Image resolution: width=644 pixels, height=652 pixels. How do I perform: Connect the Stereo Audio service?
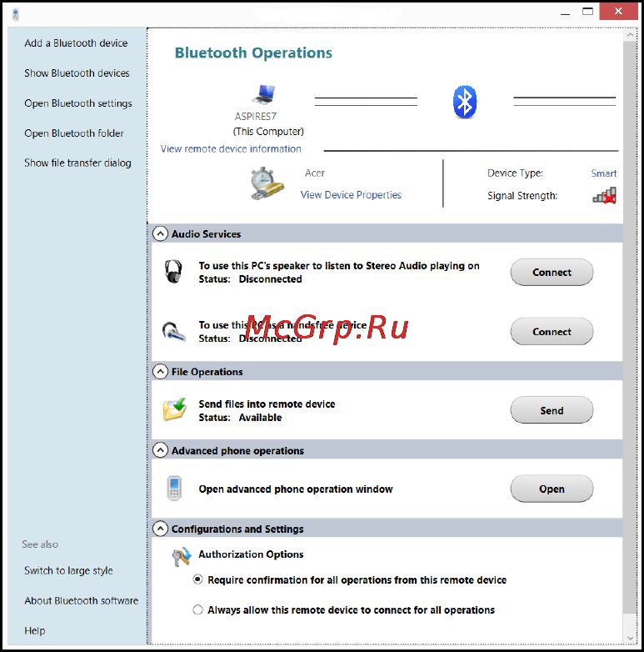(552, 273)
